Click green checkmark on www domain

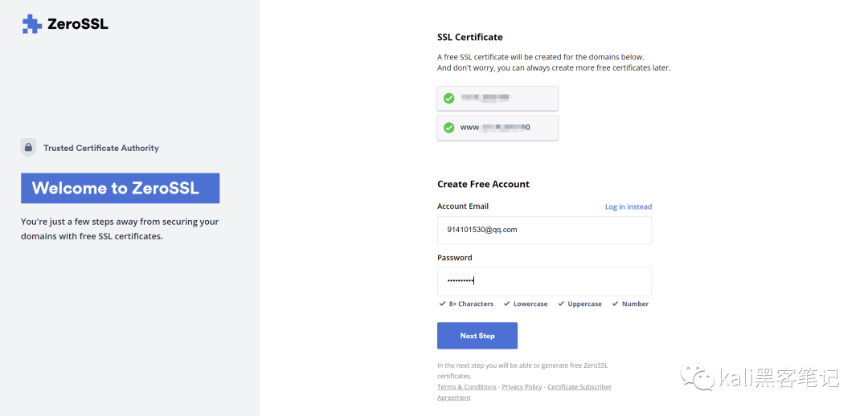pyautogui.click(x=448, y=128)
